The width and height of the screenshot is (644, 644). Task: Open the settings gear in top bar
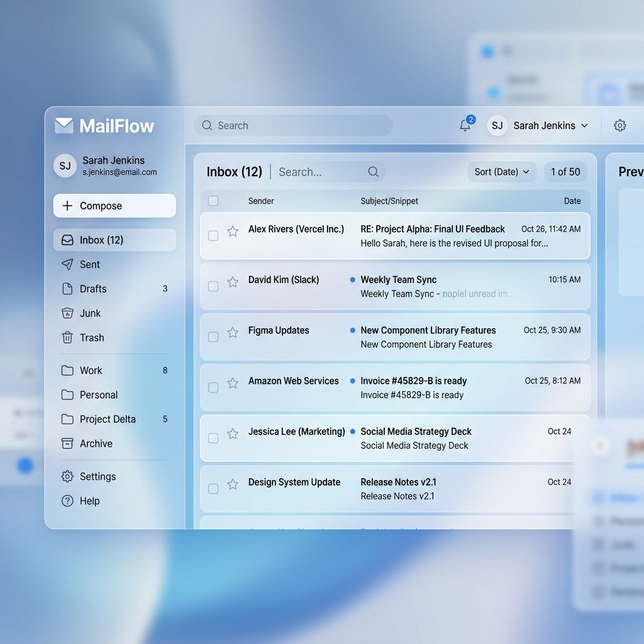coord(619,125)
